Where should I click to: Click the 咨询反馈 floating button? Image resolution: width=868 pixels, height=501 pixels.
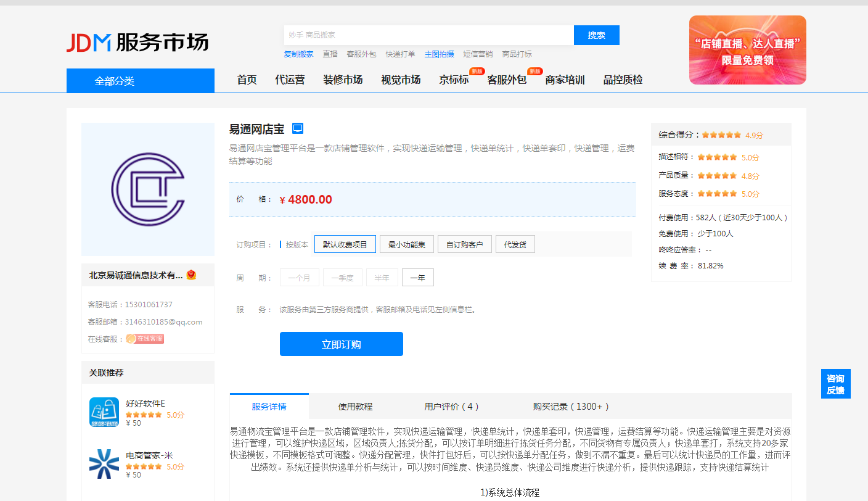[x=836, y=384]
